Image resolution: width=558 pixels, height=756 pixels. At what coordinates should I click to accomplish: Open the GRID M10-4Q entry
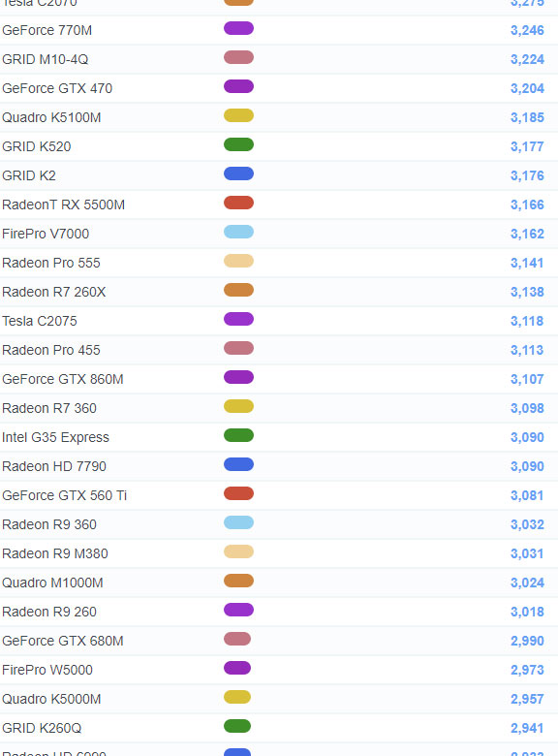pyautogui.click(x=46, y=59)
